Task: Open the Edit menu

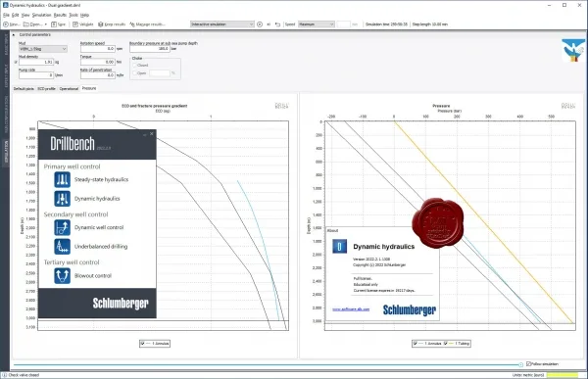Action: click(16, 15)
